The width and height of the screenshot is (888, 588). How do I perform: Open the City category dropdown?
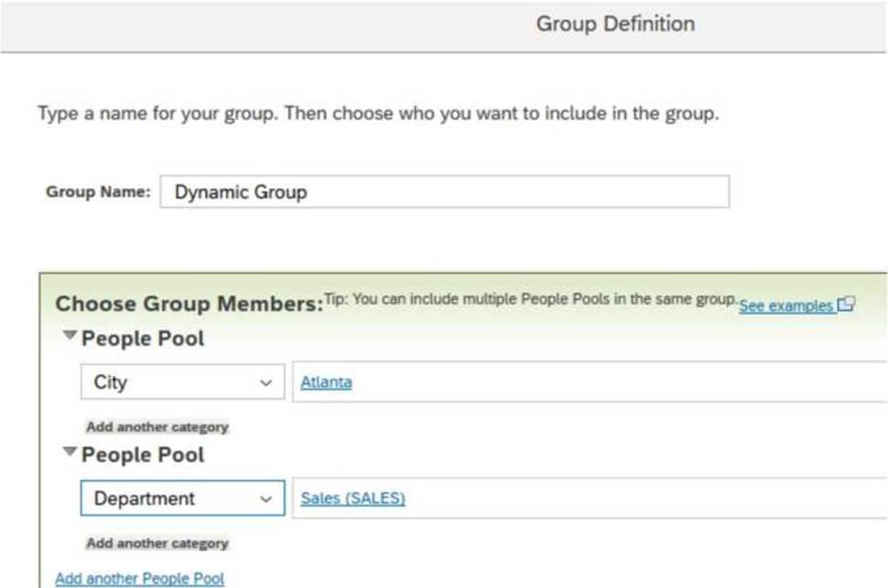(182, 382)
